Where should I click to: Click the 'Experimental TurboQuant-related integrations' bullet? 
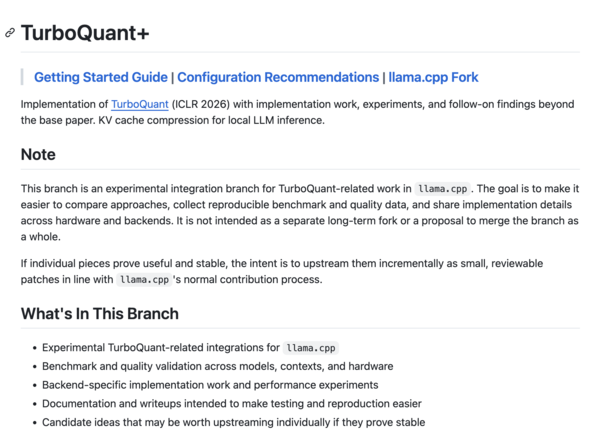coord(160,348)
